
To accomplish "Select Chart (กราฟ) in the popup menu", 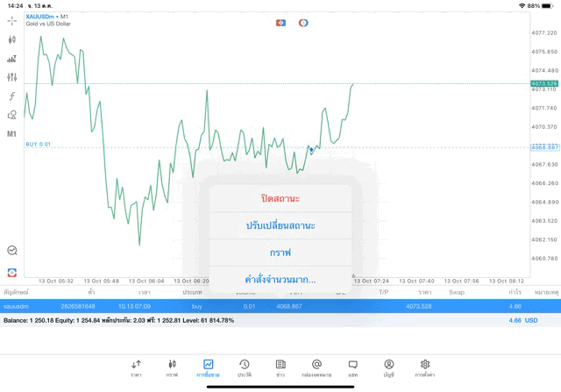I will pos(280,253).
